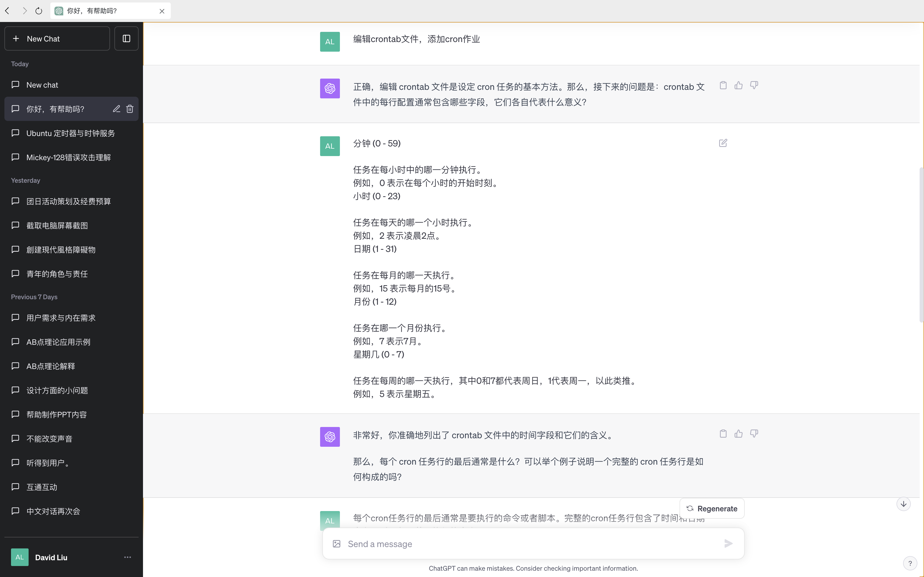
Task: Click the Regenerate button
Action: pos(712,509)
